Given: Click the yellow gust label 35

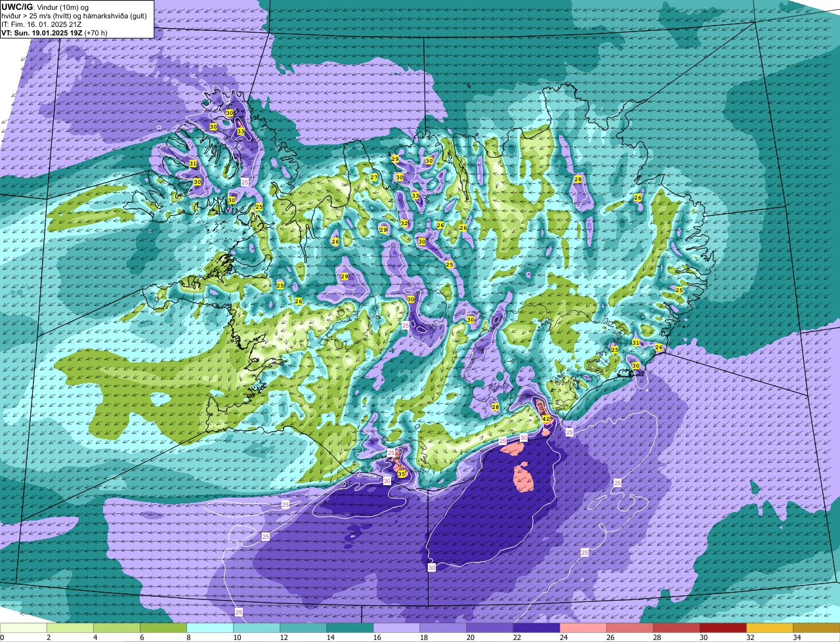Looking at the screenshot, I should 402,474.
